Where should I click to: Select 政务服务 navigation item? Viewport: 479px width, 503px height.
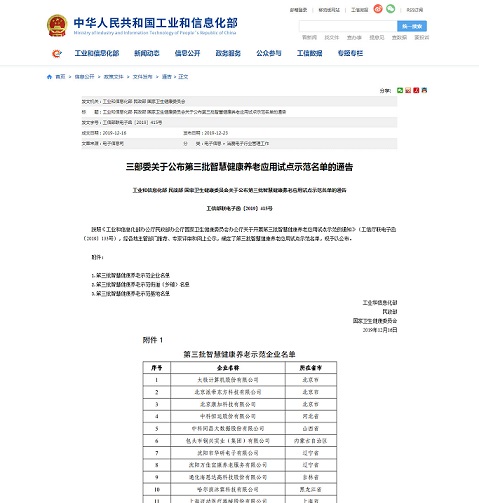pos(228,53)
